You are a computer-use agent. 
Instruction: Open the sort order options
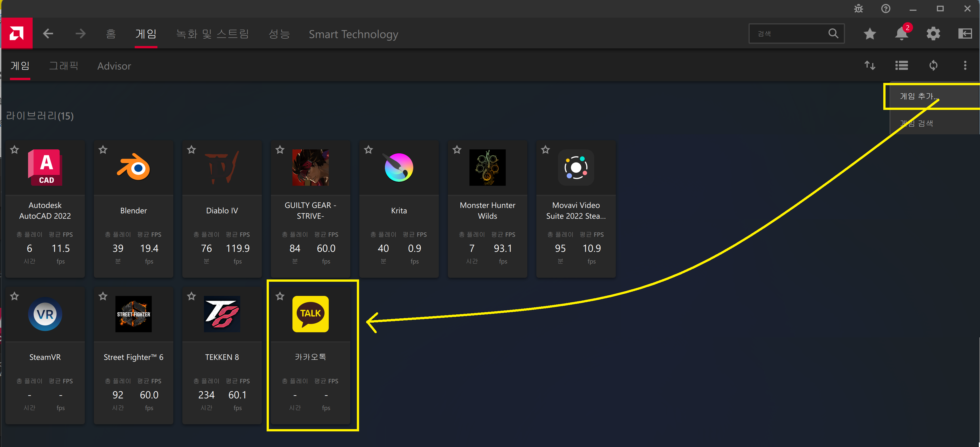pos(870,66)
